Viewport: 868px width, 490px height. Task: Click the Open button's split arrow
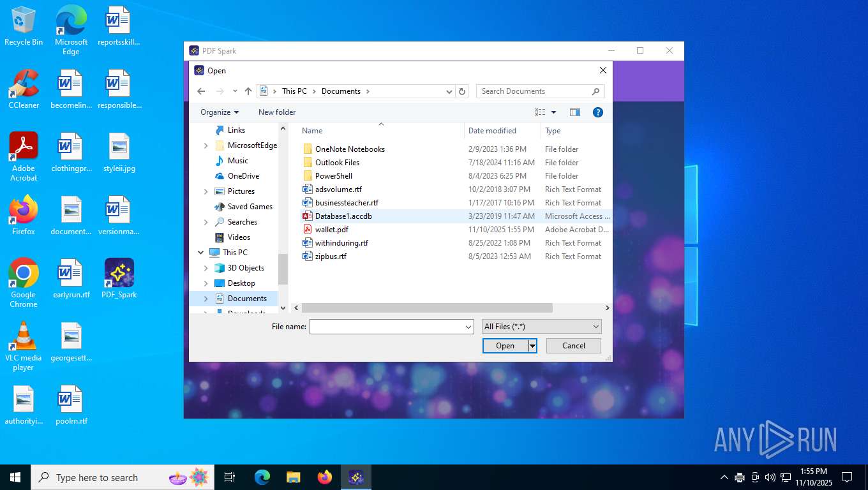point(532,346)
